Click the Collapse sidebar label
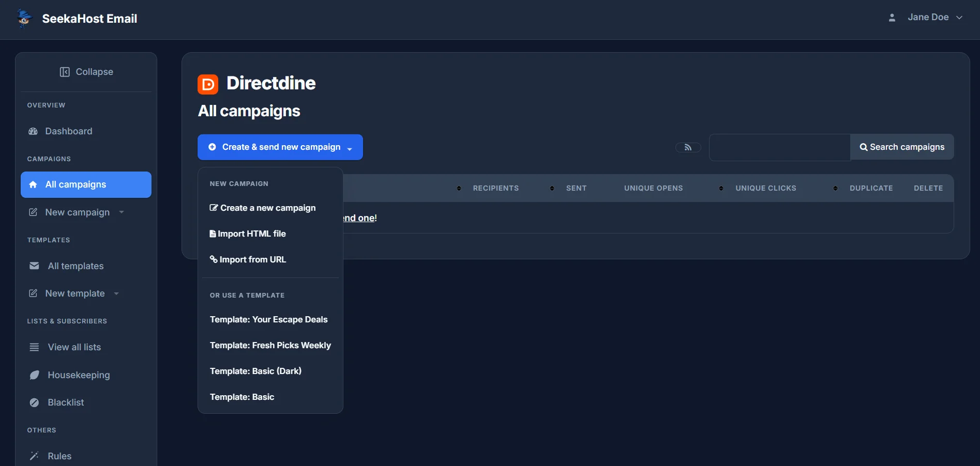This screenshot has width=980, height=466. [x=95, y=72]
